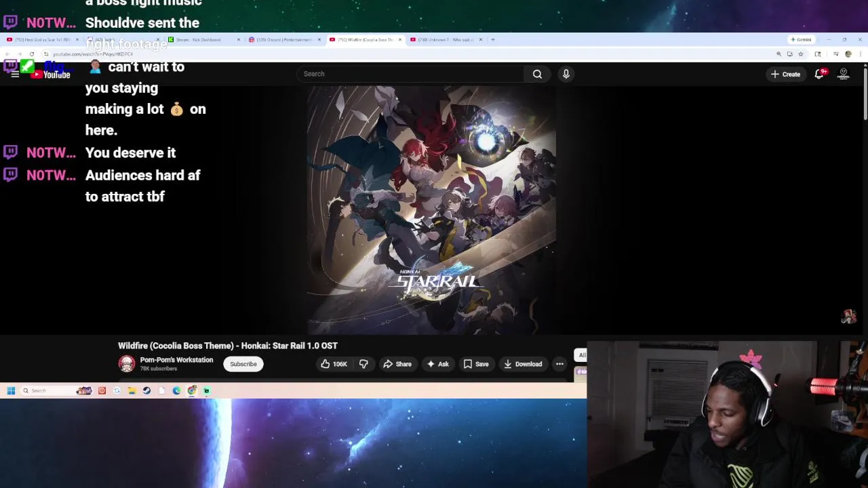Open more actions ellipsis under the video
868x488 pixels.
pyautogui.click(x=559, y=364)
